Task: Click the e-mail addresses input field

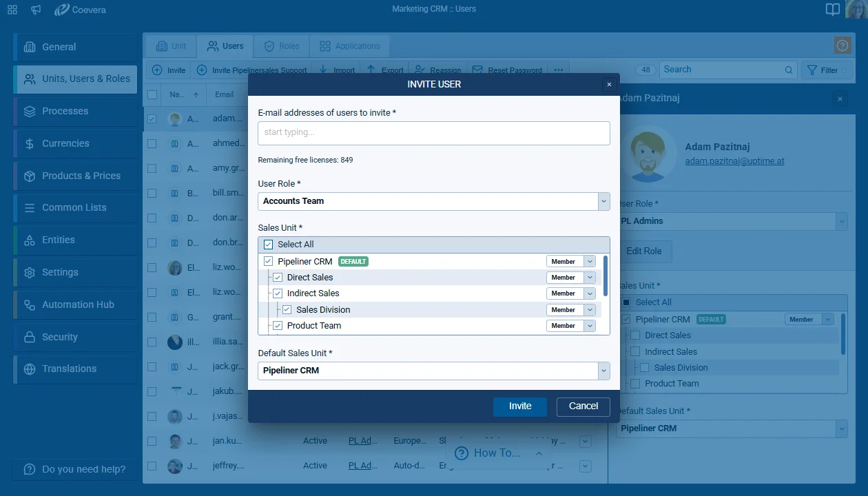Action: pos(434,133)
